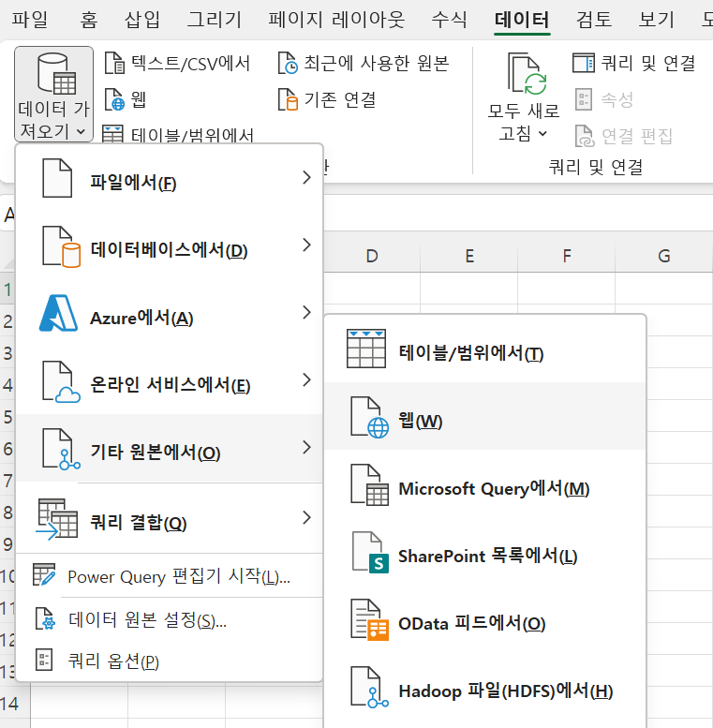The width and height of the screenshot is (713, 728).
Task: Switch to the 보기 tab
Action: (657, 20)
